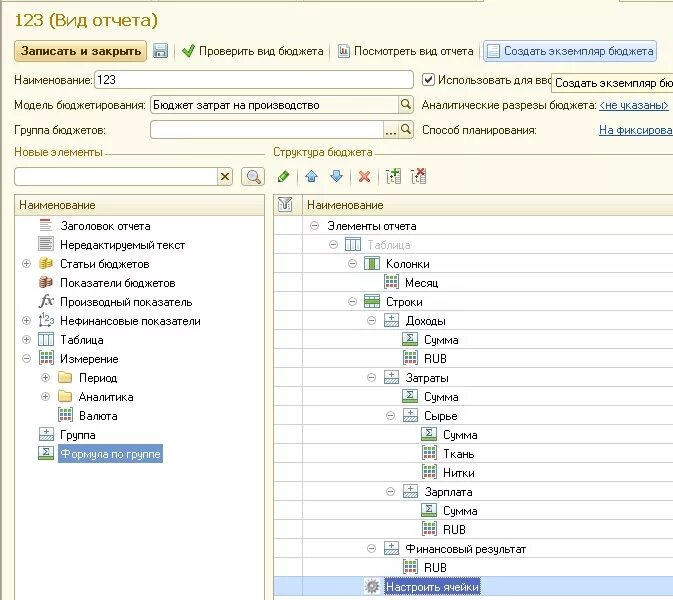673x600 pixels.
Task: Toggle the Использовать для ввода checkbox
Action: click(x=428, y=79)
